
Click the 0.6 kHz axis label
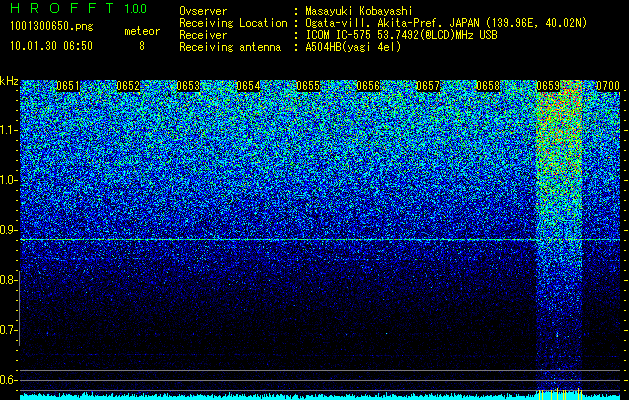9,380
